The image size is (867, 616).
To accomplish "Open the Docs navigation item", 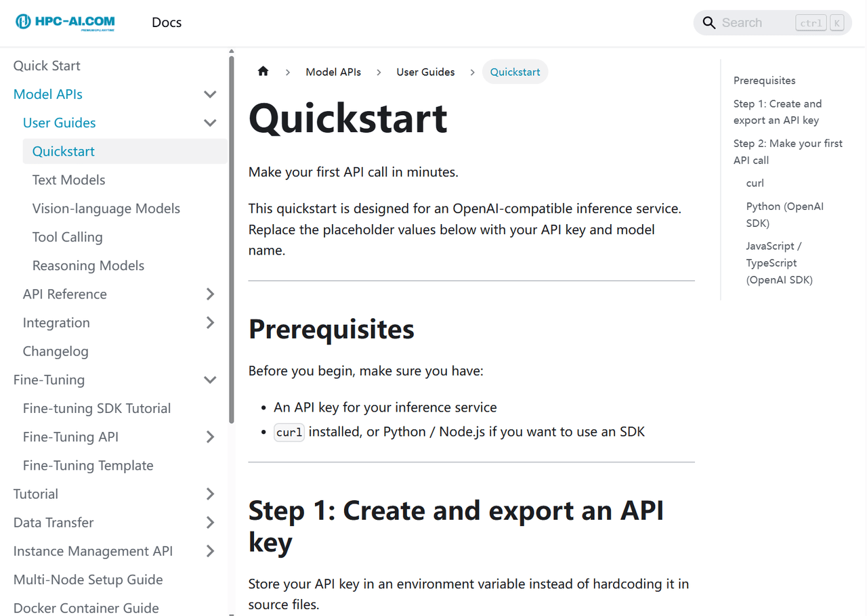I will click(167, 22).
